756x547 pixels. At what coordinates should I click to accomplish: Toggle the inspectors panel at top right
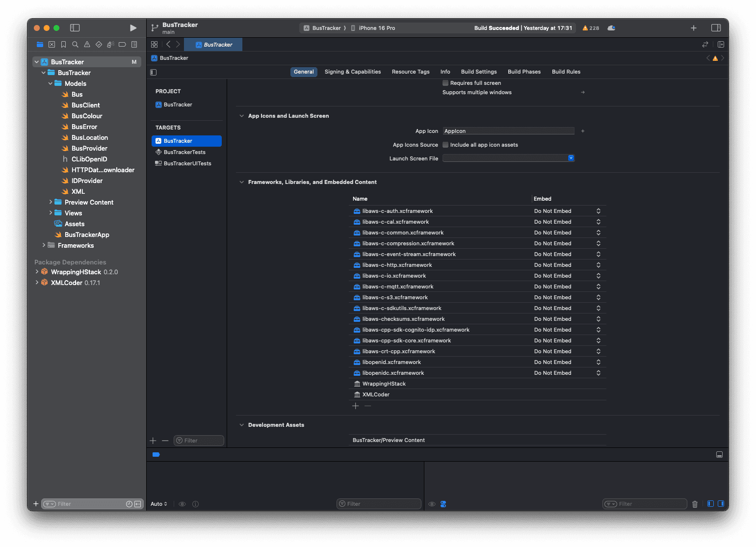(x=716, y=28)
